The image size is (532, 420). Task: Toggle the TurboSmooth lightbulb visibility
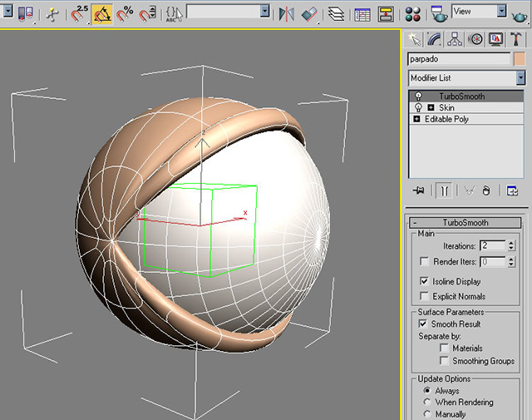coord(418,96)
